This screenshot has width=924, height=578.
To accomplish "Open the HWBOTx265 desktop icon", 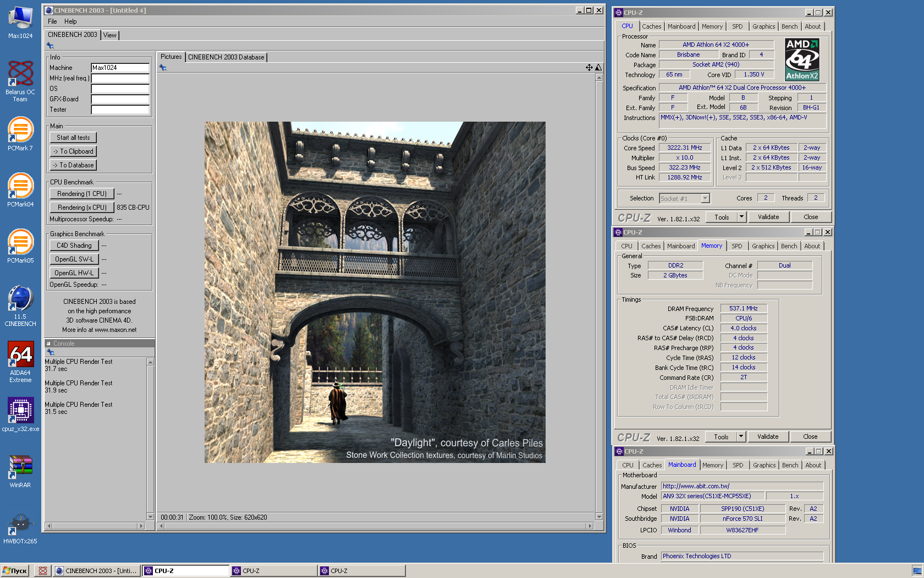I will point(20,528).
